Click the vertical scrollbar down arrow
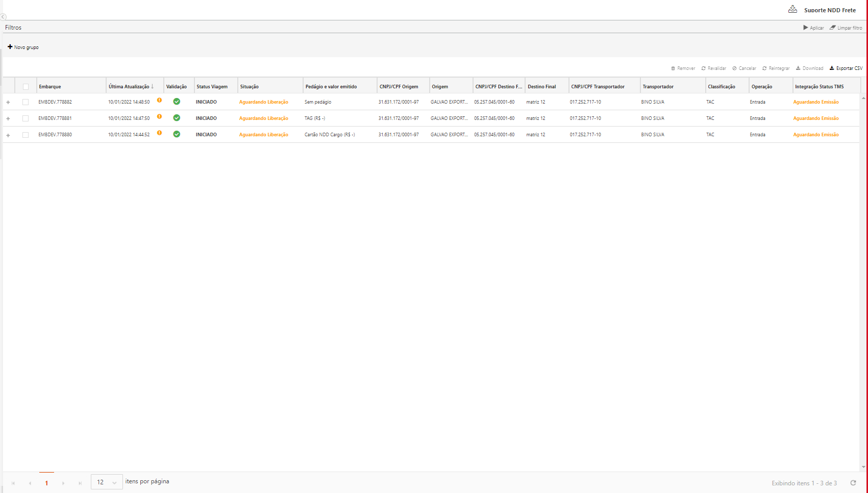The image size is (868, 493). click(x=863, y=466)
